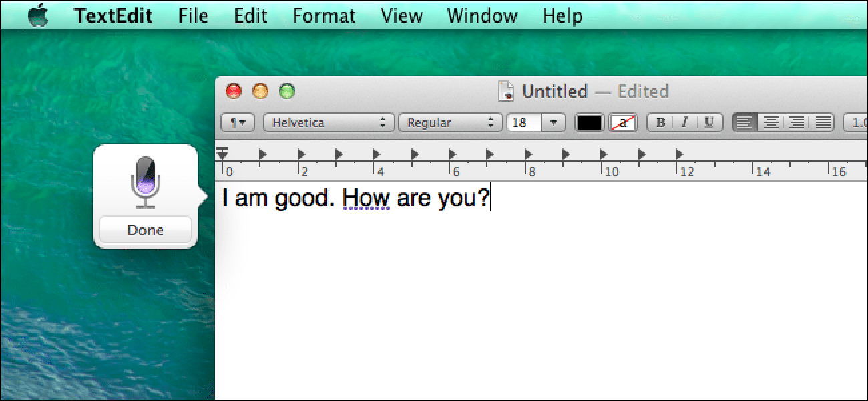Open the Format menu
Image resolution: width=868 pixels, height=401 pixels.
[x=325, y=15]
